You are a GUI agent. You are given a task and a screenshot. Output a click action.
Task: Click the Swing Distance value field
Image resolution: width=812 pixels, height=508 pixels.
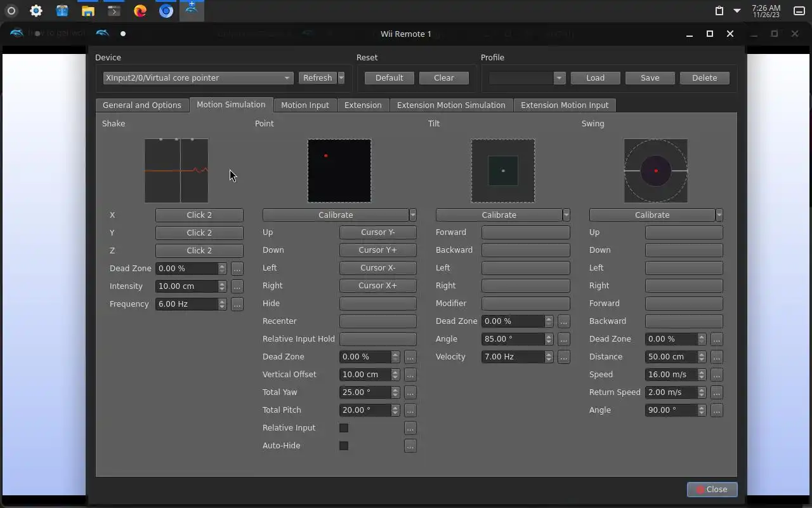(x=671, y=357)
